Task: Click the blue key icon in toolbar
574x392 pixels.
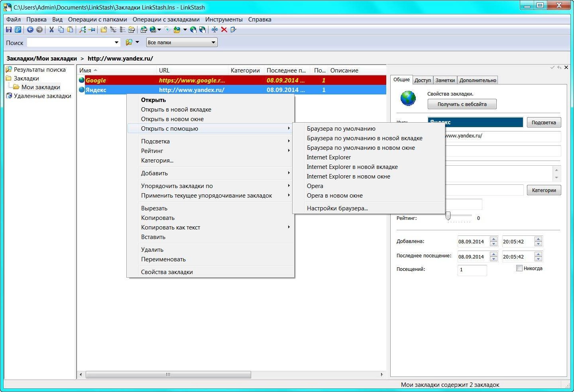Action: tap(18, 29)
